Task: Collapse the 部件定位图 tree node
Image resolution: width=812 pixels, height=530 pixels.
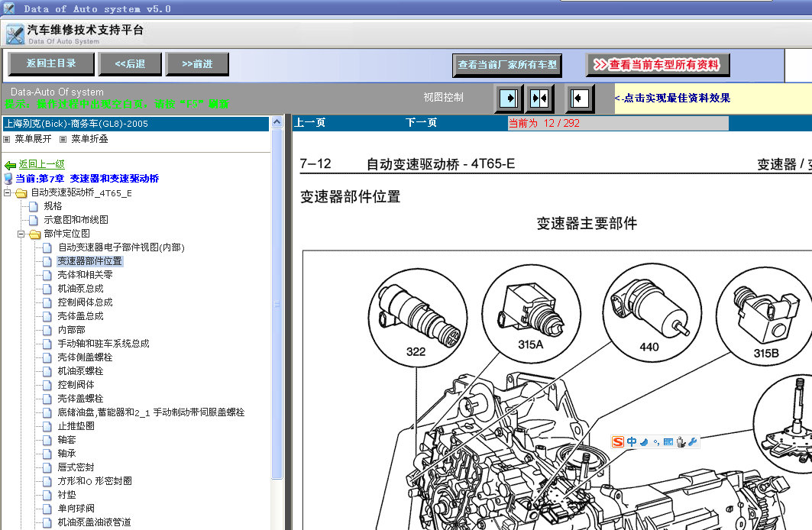Action: pos(21,234)
